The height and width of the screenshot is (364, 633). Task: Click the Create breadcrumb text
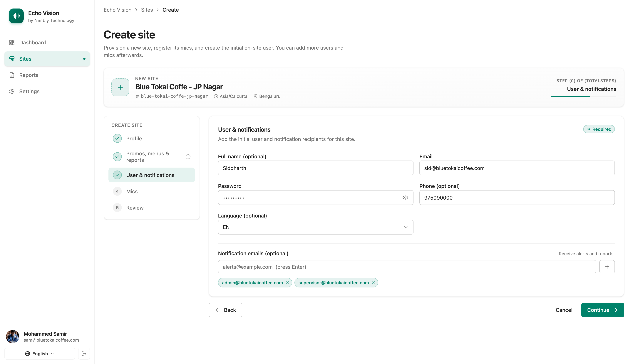pos(171,10)
